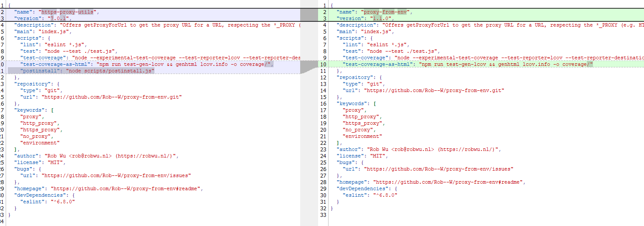Click the repository git URL in left pane

[x=111, y=97]
